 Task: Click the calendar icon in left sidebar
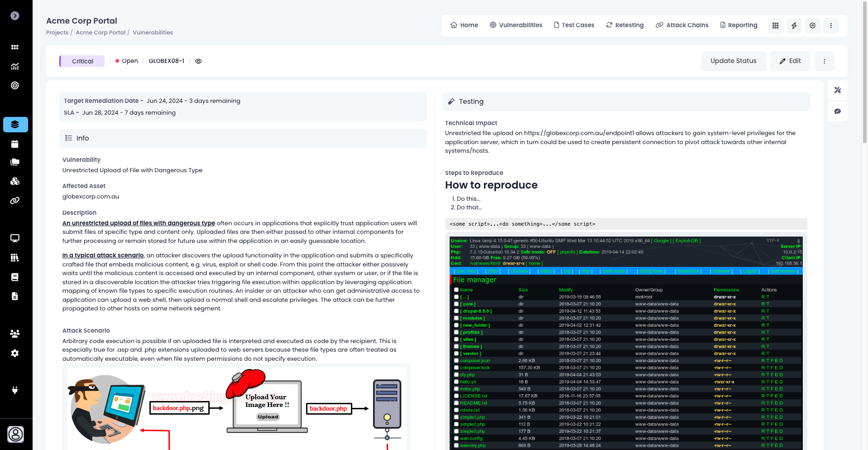pos(15,144)
